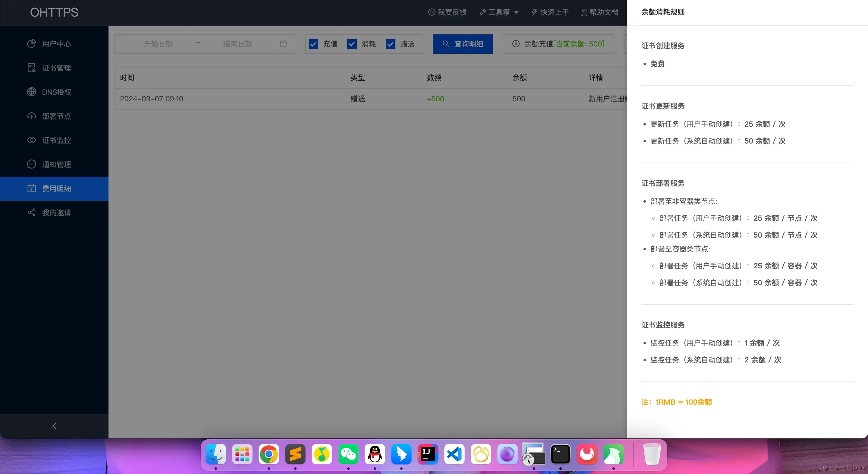Launch Visual Studio Code from the dock
The image size is (868, 474).
point(454,454)
